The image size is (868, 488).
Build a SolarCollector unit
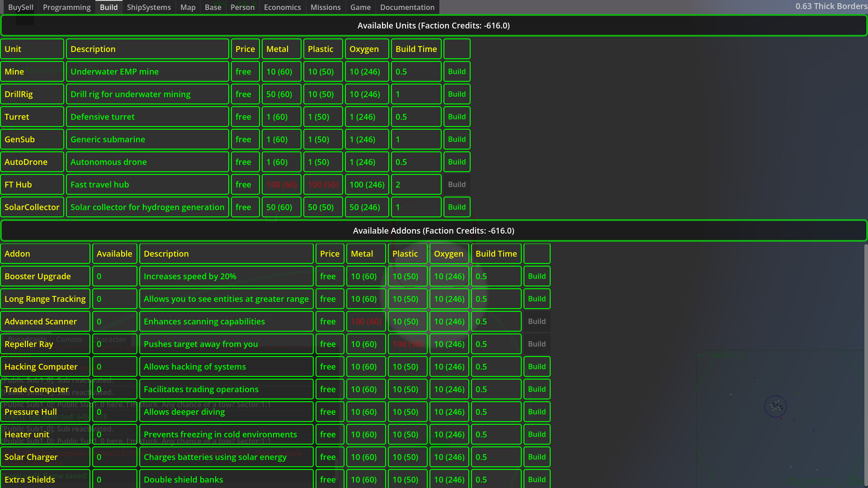457,207
